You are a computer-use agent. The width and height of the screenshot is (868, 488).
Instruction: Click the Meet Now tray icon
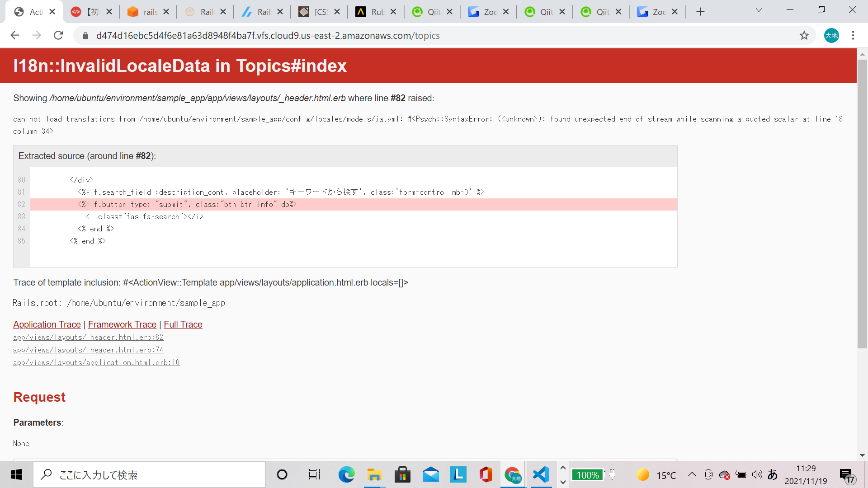tap(708, 474)
